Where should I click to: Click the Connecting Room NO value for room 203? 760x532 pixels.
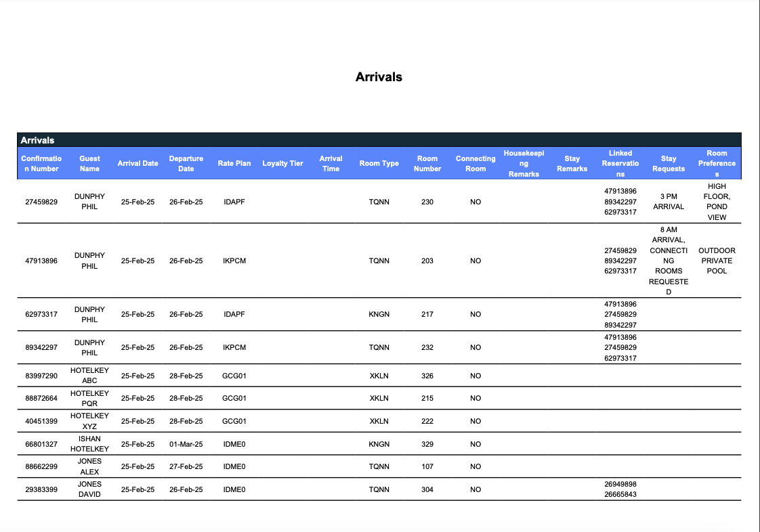point(476,261)
